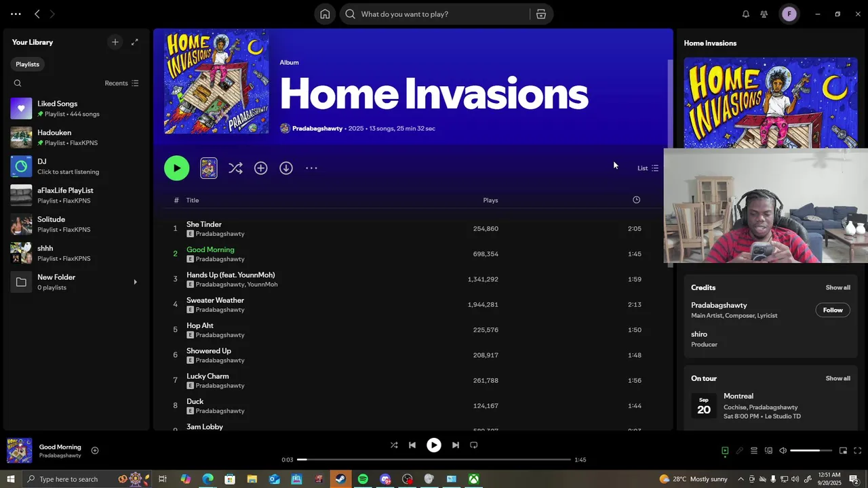Seek on the song progress bar

click(x=434, y=460)
